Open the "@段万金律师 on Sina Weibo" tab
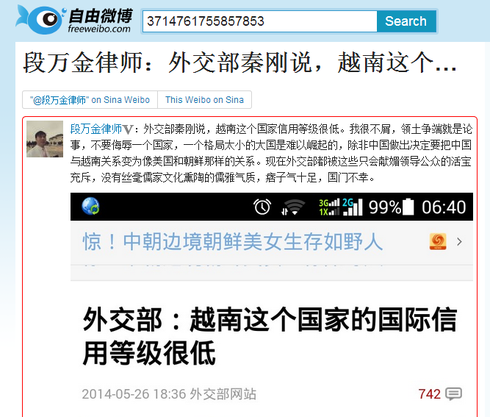This screenshot has height=417, width=490. (x=90, y=100)
